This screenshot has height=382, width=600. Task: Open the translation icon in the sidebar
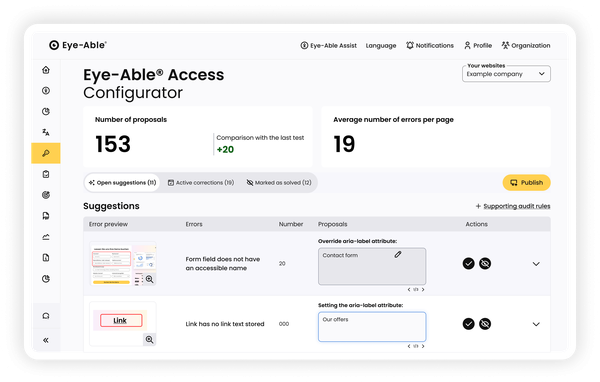[46, 132]
